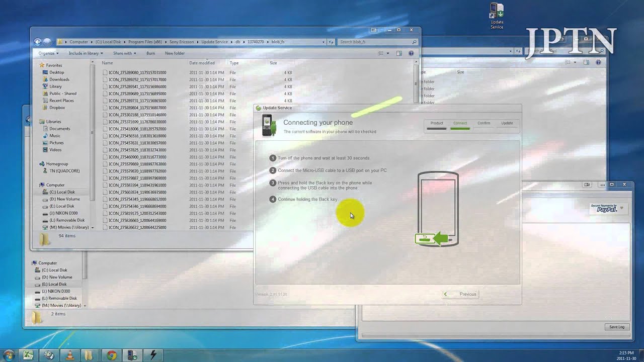Select the Product step in Update Service

pos(437,125)
